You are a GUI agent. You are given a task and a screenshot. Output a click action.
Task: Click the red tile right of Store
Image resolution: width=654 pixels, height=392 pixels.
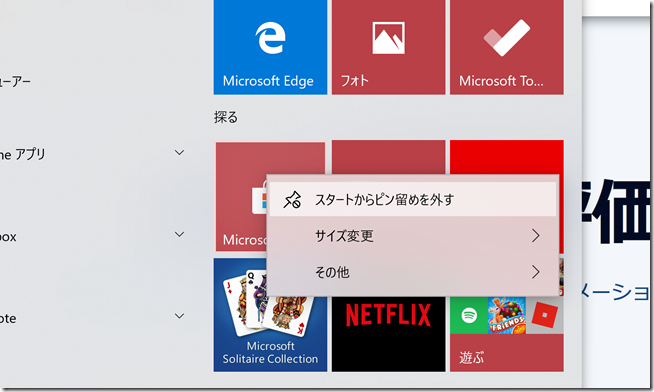[x=506, y=157]
